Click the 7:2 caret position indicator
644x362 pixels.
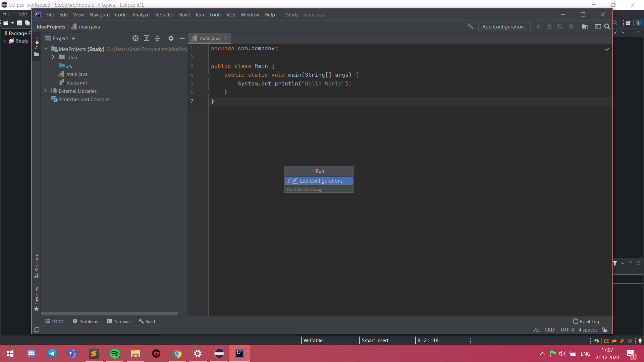pyautogui.click(x=536, y=330)
